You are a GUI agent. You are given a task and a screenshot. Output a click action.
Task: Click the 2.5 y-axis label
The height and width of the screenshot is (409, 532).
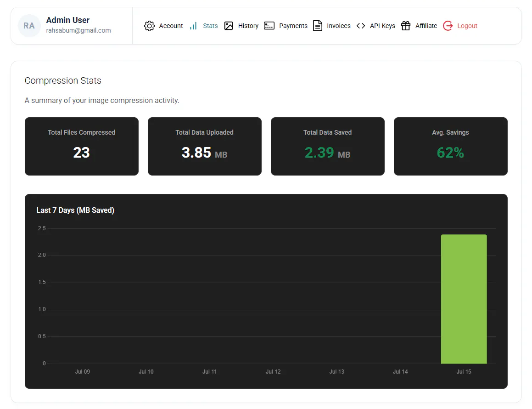pos(42,228)
